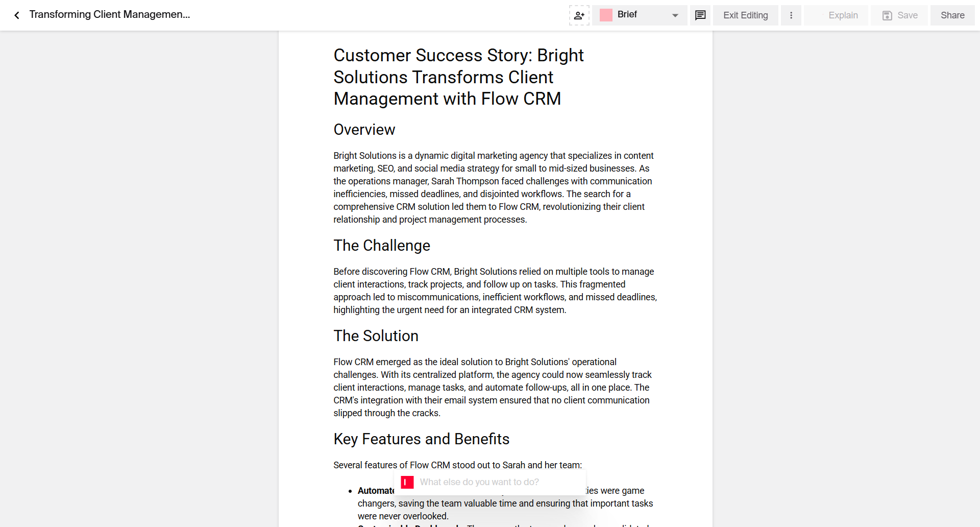
Task: Click the back arrow to leave document
Action: (x=17, y=15)
